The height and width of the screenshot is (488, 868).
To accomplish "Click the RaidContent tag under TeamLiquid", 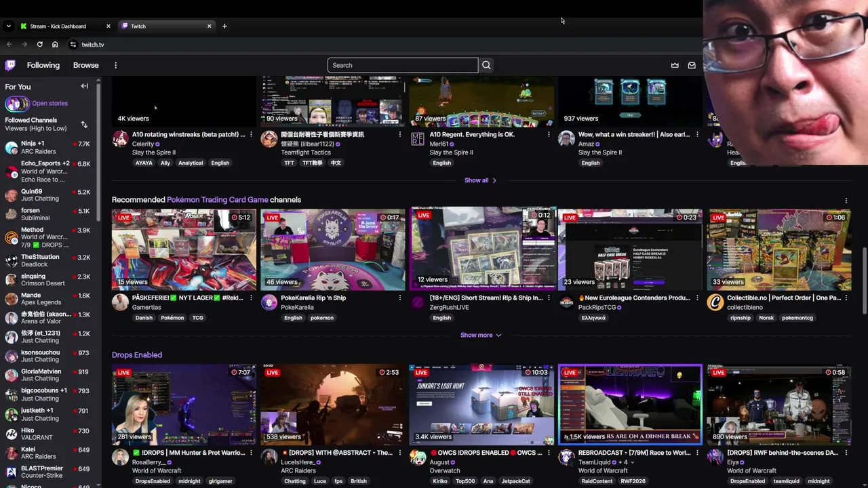I will (x=597, y=481).
